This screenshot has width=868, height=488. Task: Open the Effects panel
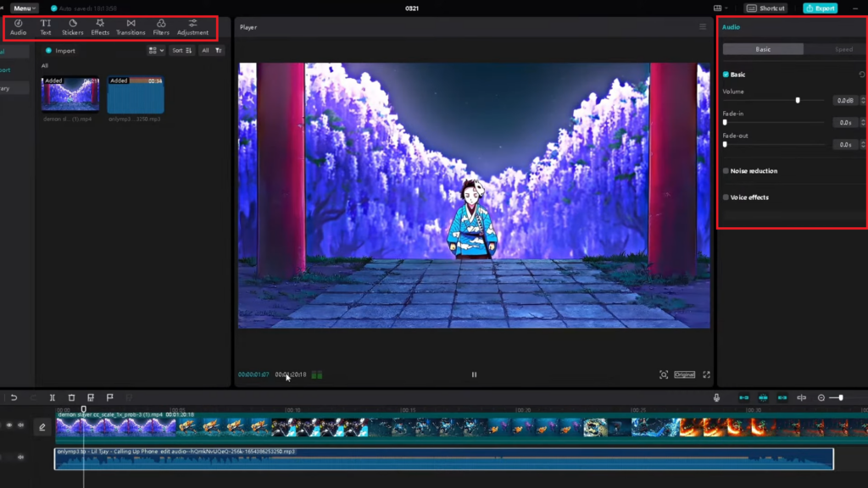(101, 27)
